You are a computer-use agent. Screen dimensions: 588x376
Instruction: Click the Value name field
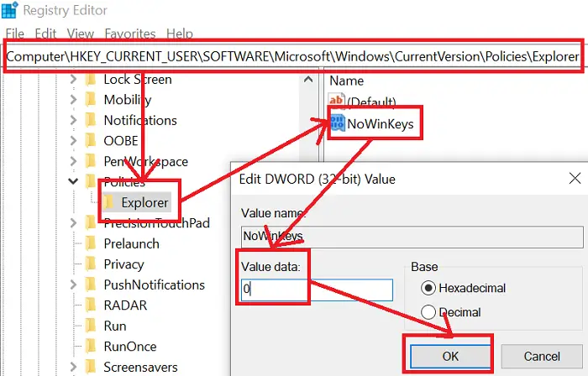[x=412, y=237]
